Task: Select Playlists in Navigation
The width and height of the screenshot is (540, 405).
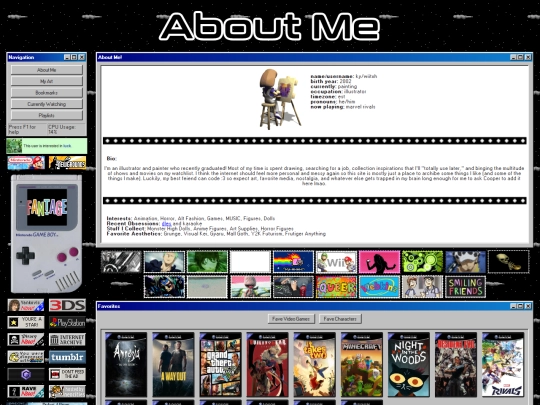Action: [x=47, y=115]
